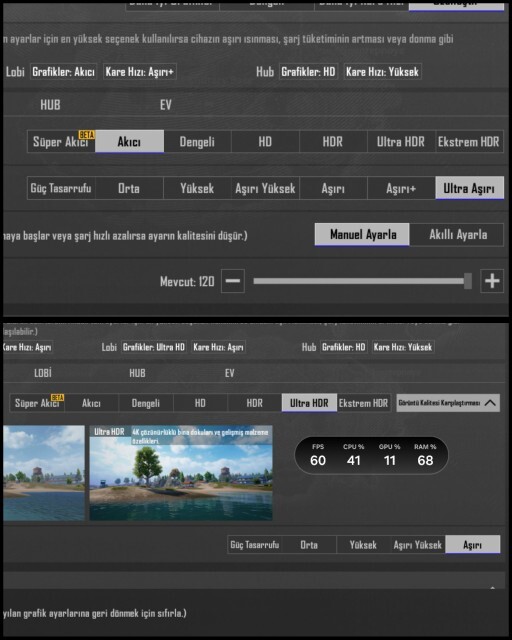
Task: Choose Aşırı frame rate in upper panel
Action: (333, 188)
